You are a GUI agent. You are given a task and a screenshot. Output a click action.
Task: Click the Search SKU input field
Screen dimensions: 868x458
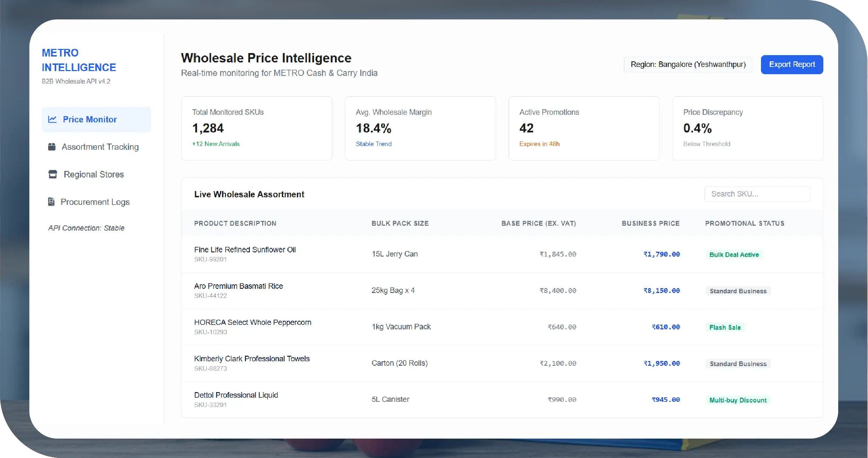coord(757,194)
